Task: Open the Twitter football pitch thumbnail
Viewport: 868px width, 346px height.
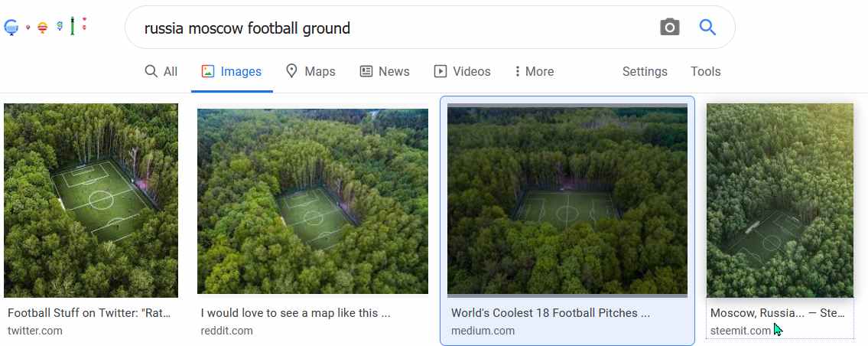Action: coord(91,200)
